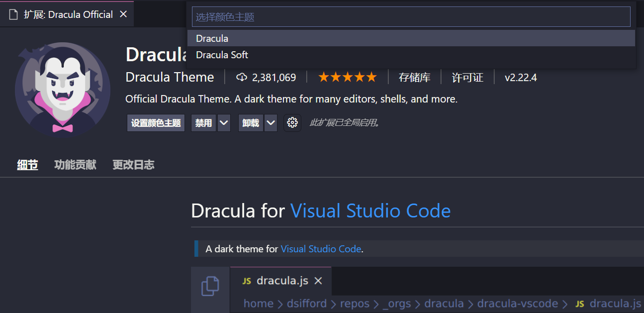Close the 扩展: Dracula Official tab
Image resolution: width=644 pixels, height=313 pixels.
click(x=123, y=14)
